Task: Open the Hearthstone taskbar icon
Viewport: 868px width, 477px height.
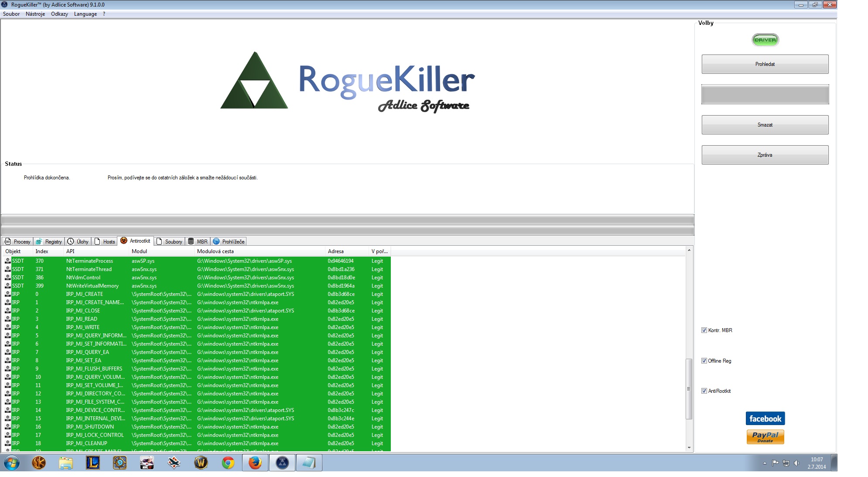Action: (120, 463)
